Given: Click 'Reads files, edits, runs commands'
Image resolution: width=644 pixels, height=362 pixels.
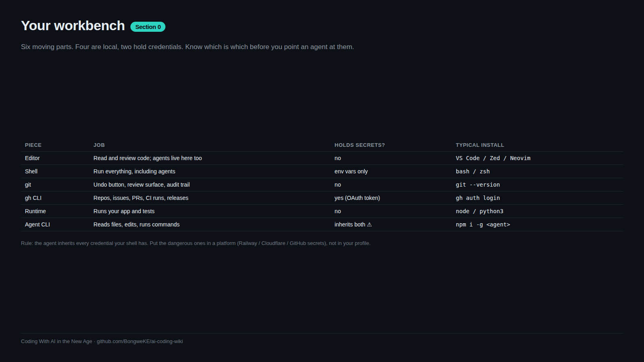Looking at the screenshot, I should 136,224.
